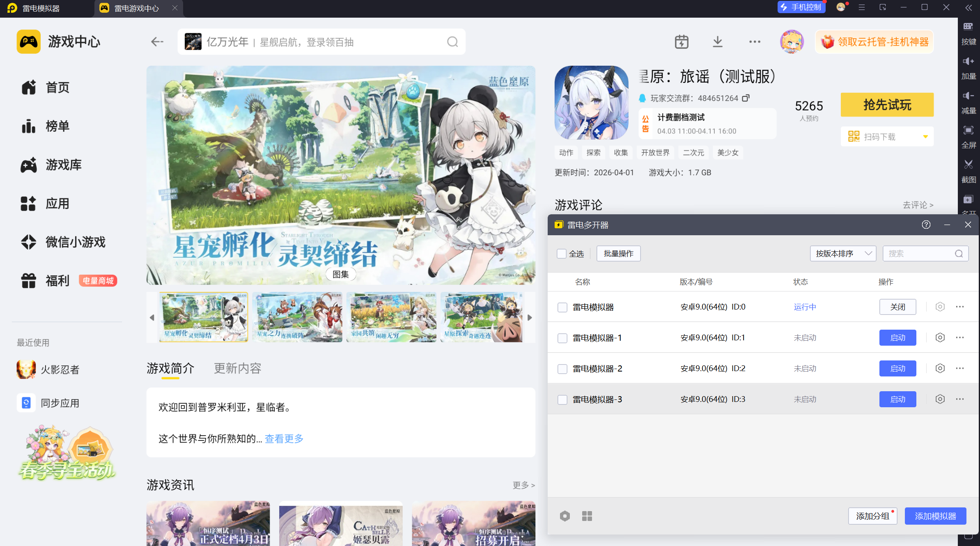The width and height of the screenshot is (980, 546).
Task: Expand the 扫码下载 dropdown arrow
Action: pyautogui.click(x=925, y=137)
